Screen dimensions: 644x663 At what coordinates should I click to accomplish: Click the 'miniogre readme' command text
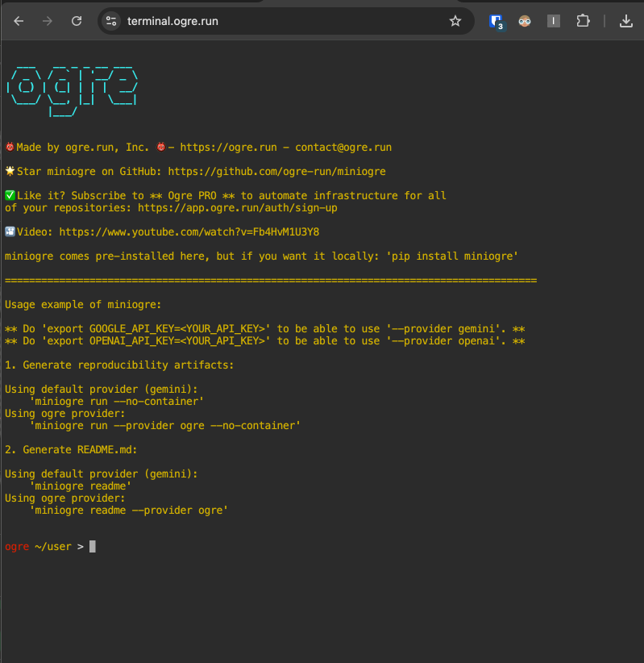click(81, 486)
